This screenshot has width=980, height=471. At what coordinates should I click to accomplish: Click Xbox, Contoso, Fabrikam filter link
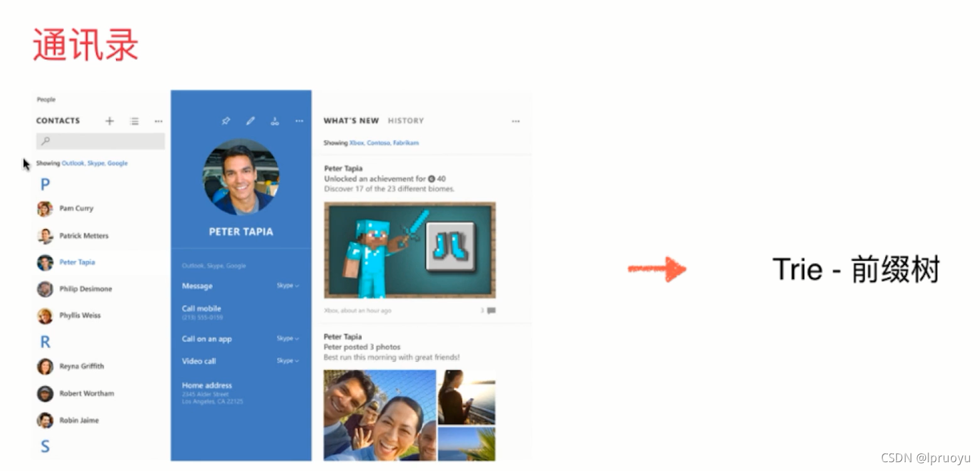[384, 143]
